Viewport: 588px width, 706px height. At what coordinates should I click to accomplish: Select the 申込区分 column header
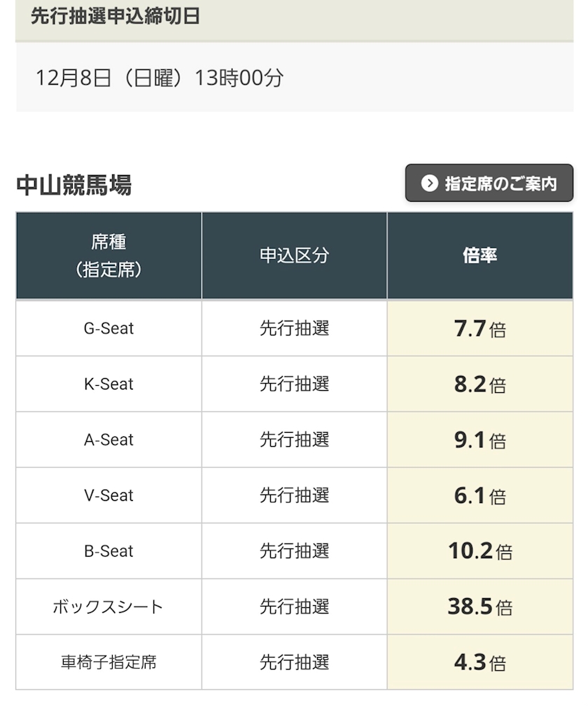pos(294,256)
